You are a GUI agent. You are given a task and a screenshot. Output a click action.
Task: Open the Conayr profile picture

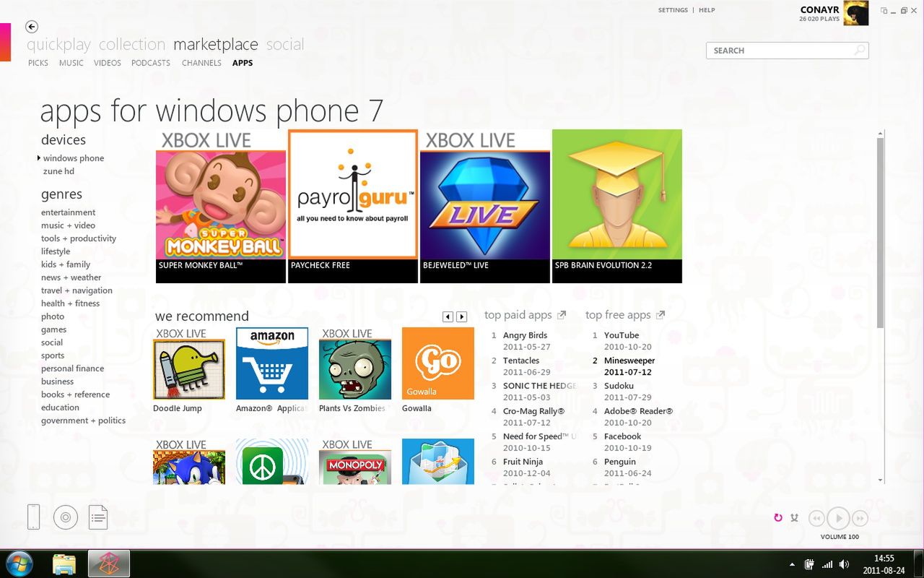pyautogui.click(x=856, y=13)
